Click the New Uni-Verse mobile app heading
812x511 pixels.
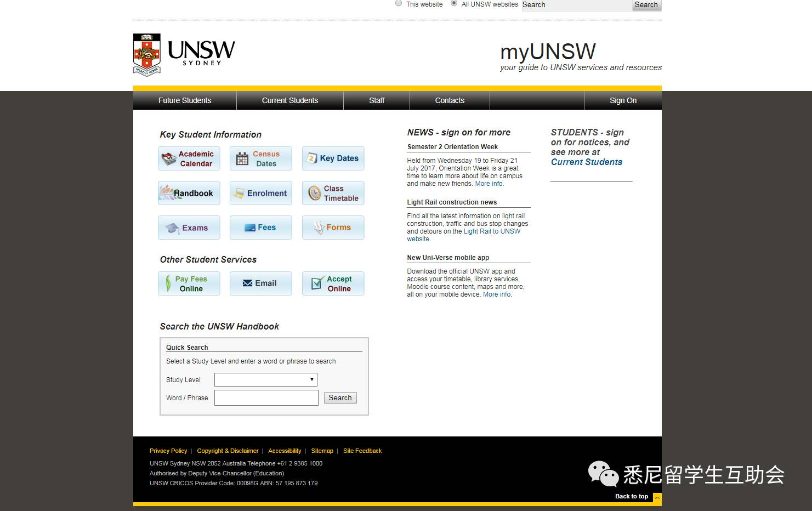tap(448, 258)
